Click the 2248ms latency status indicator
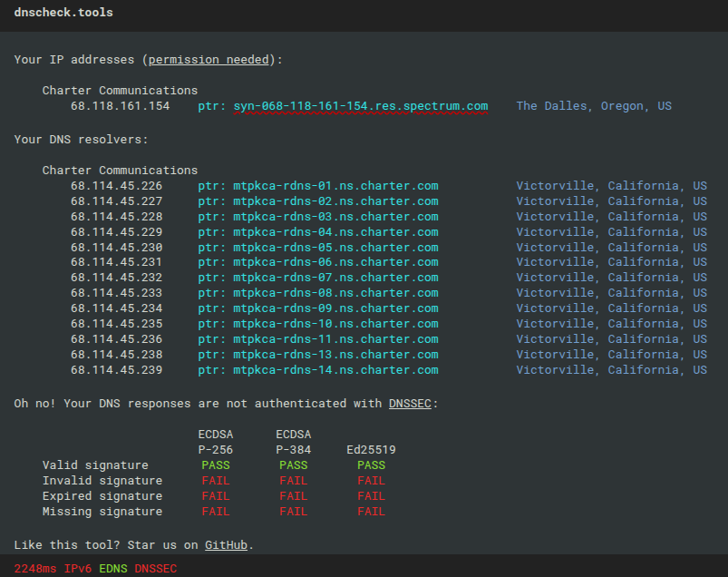 tap(35, 569)
